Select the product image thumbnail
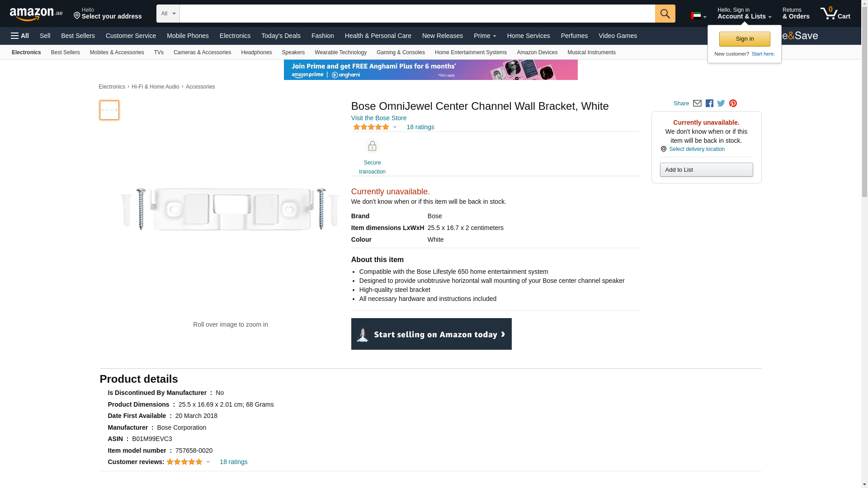 pyautogui.click(x=109, y=110)
